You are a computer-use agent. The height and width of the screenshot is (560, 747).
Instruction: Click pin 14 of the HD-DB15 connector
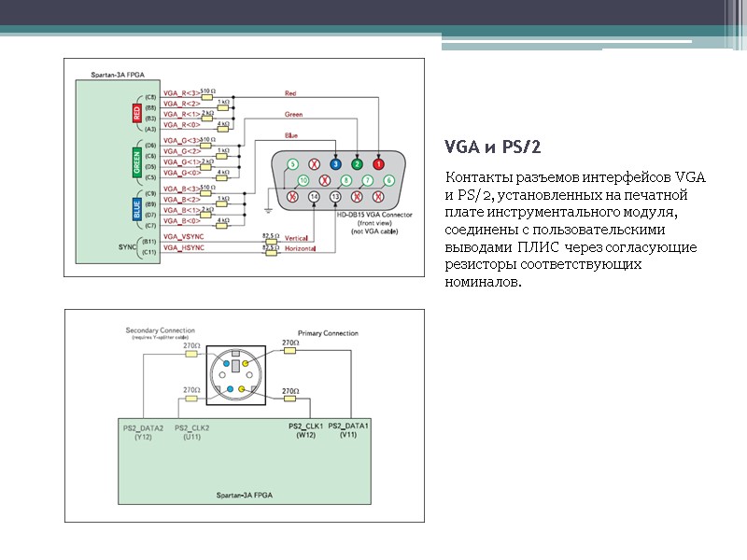[x=314, y=197]
